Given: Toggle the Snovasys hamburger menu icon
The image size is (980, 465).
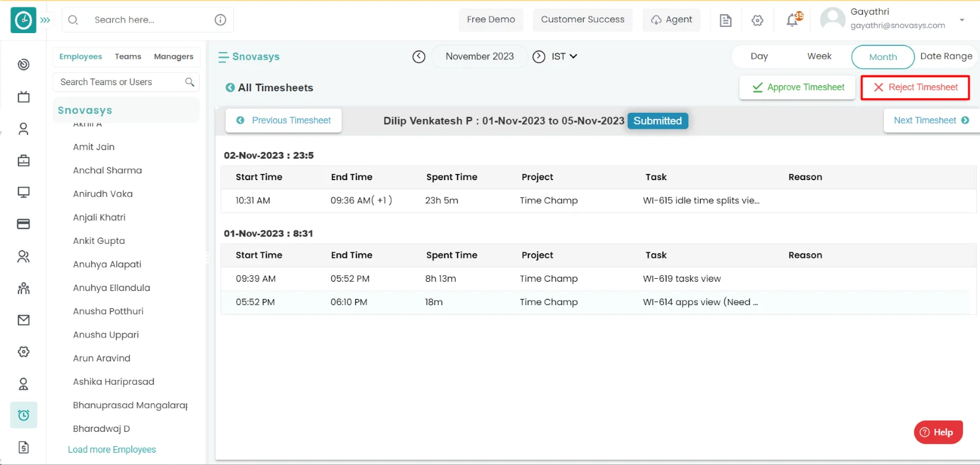Looking at the screenshot, I should point(224,57).
